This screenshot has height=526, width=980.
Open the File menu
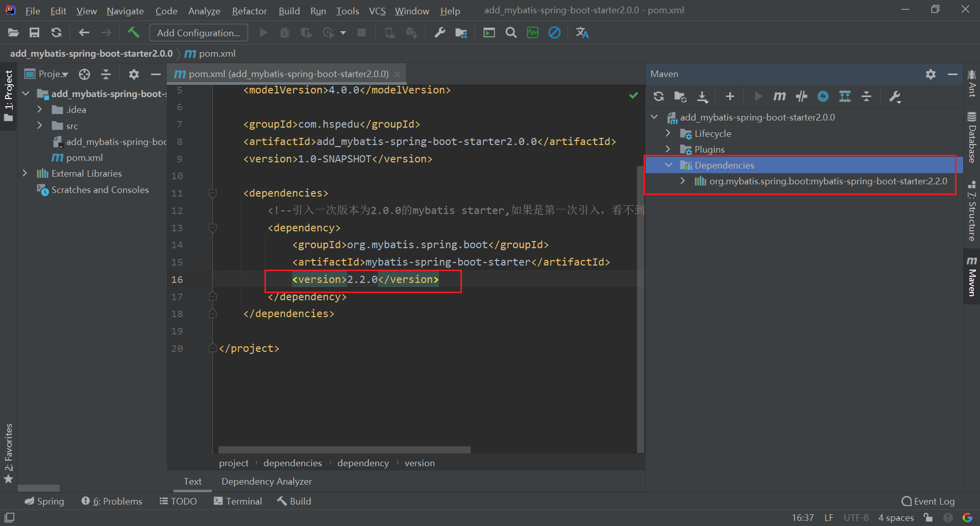coord(33,11)
